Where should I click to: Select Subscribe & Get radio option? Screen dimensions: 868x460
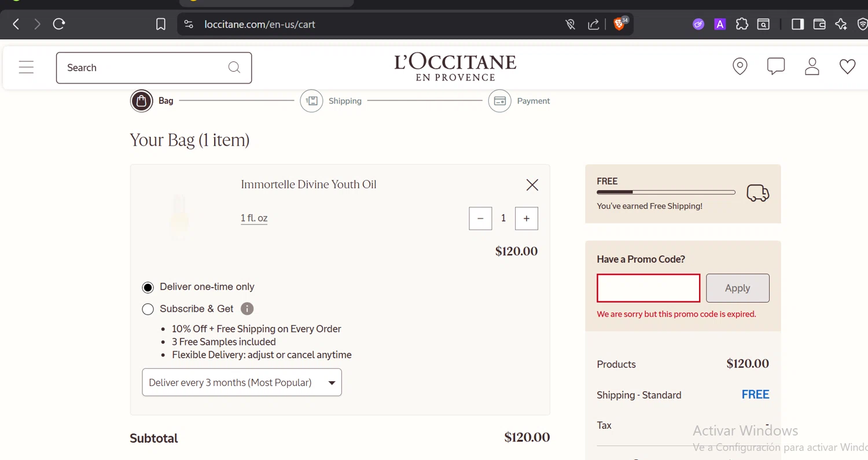click(x=148, y=309)
